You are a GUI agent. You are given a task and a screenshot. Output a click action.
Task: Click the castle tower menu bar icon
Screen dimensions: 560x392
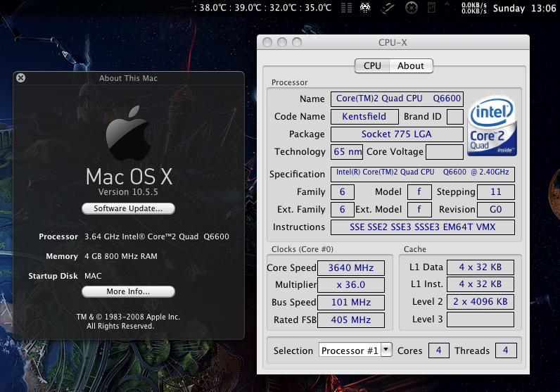click(x=432, y=8)
